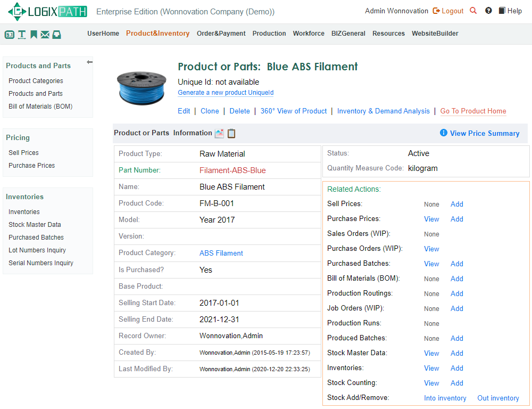The width and height of the screenshot is (532, 409).
Task: Click the image icon beside Product Information
Action: (219, 133)
